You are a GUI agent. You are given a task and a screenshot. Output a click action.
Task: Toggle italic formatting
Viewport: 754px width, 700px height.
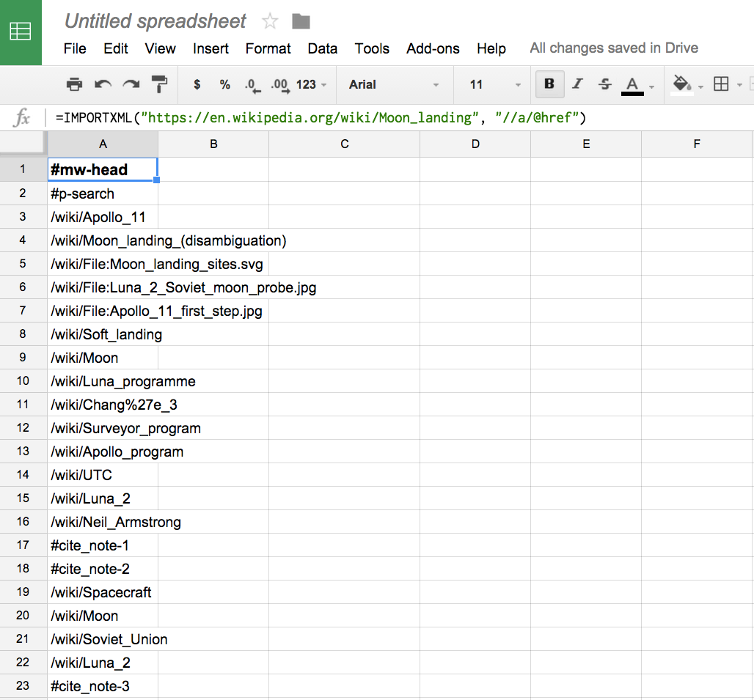577,84
